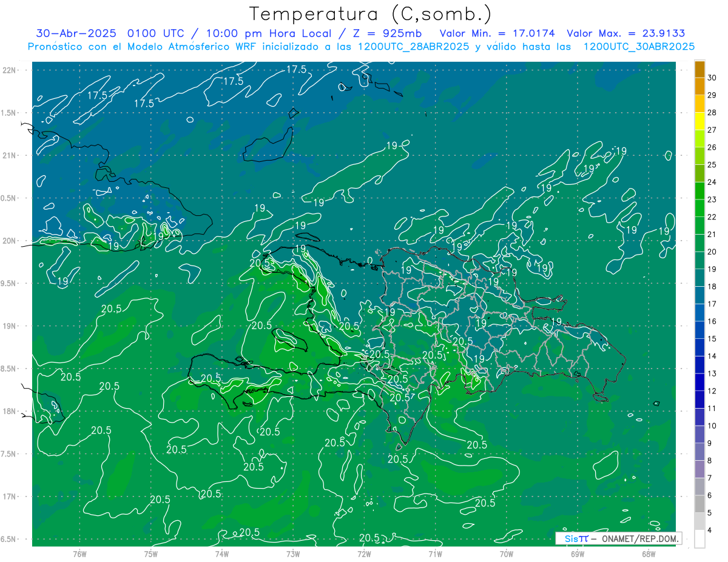Click the 'Valor Min. = 17.0174' readout
Viewport: 728px width, 562px height.
coord(497,33)
